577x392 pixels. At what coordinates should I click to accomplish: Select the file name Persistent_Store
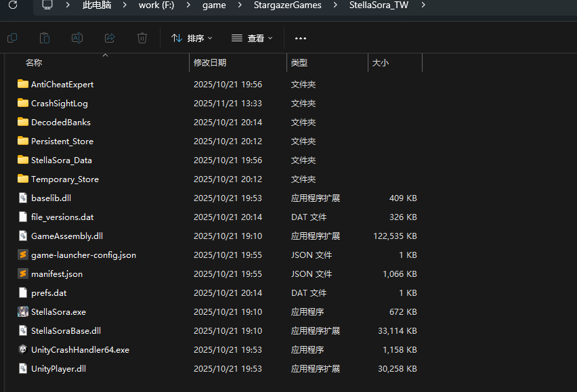pos(62,141)
